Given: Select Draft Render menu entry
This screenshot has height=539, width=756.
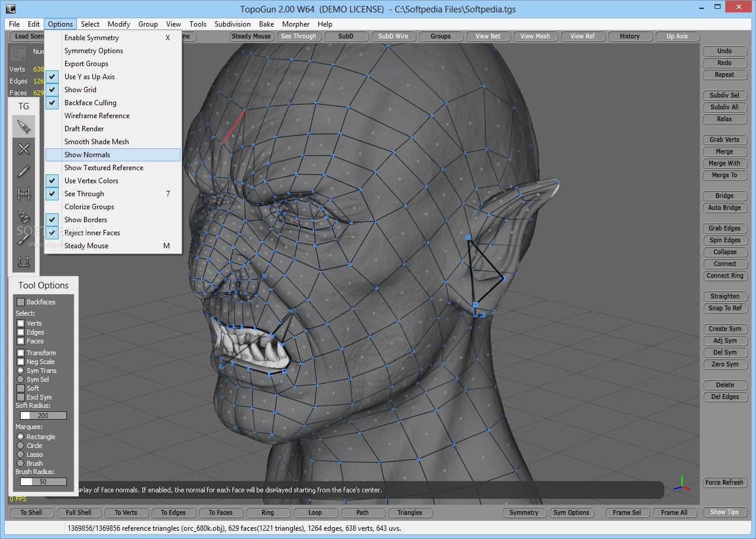Looking at the screenshot, I should click(113, 129).
